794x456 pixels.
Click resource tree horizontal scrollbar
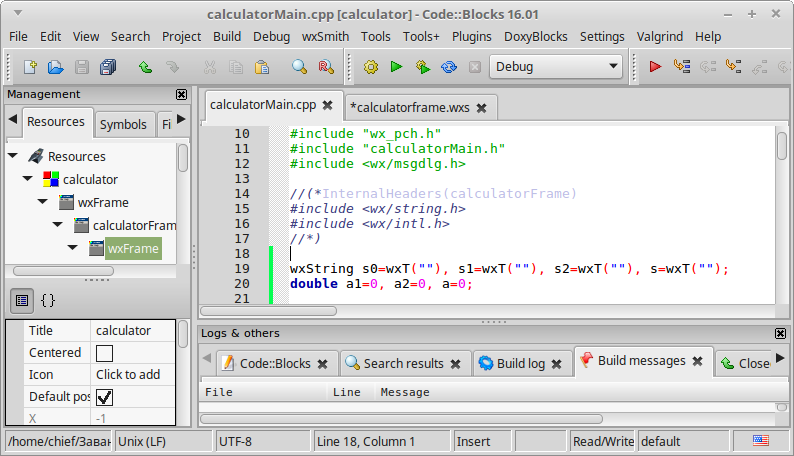63,271
